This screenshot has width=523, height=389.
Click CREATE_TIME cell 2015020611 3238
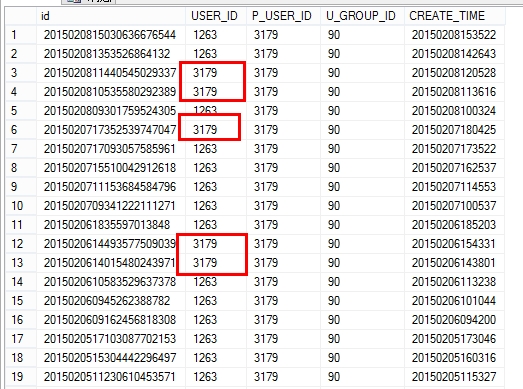point(454,282)
